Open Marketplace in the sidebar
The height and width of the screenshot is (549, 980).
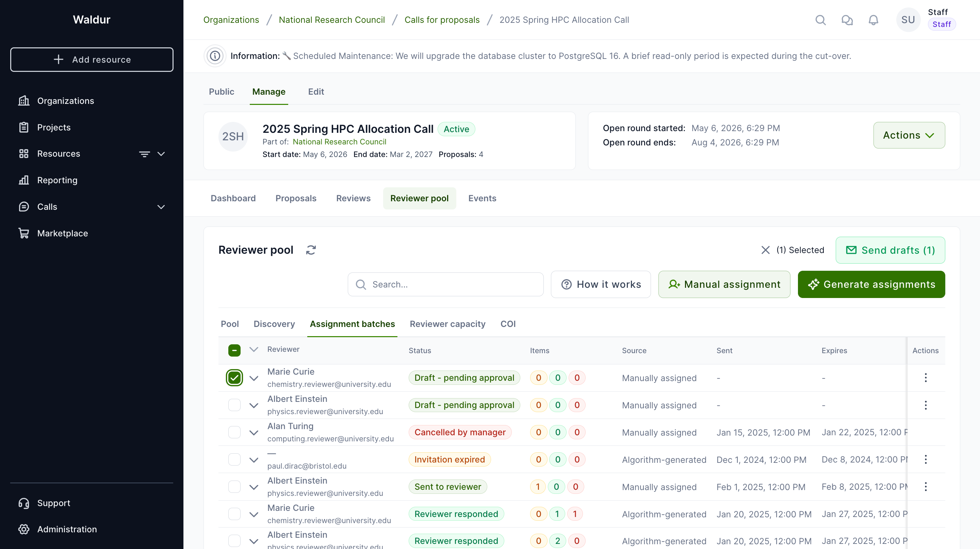pos(92,233)
